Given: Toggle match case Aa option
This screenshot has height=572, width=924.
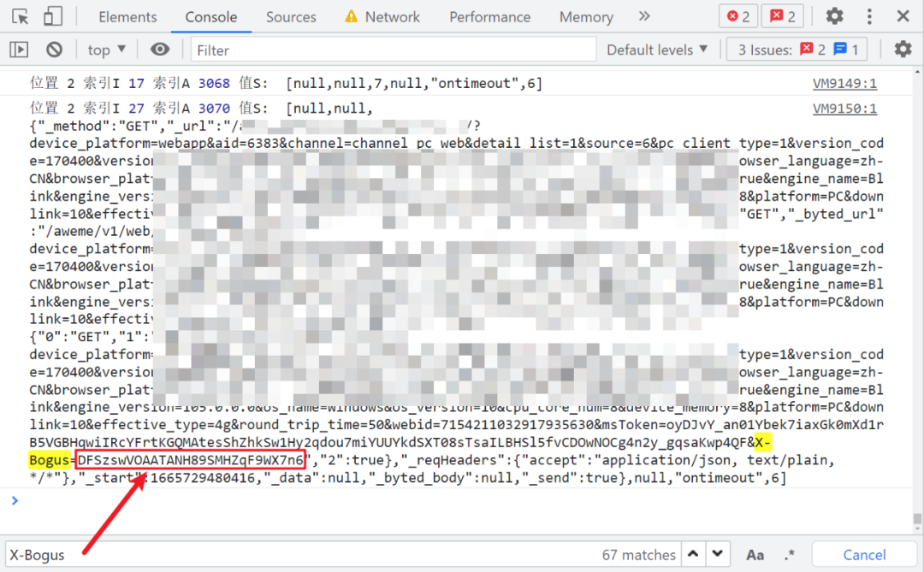Looking at the screenshot, I should [x=755, y=555].
